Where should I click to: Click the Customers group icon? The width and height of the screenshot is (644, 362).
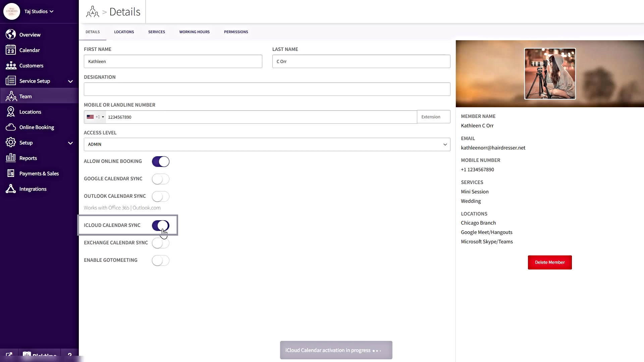point(11,65)
